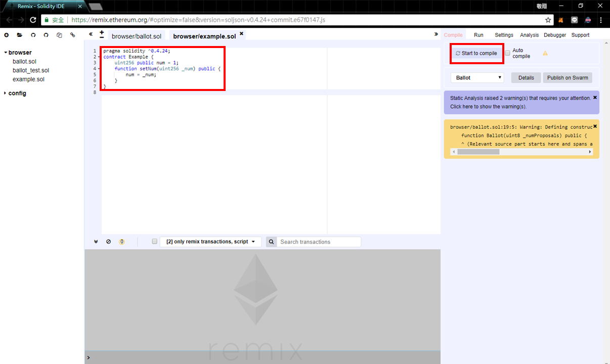
Task: Close the yellow ballot.sol compiler warning
Action: click(595, 126)
